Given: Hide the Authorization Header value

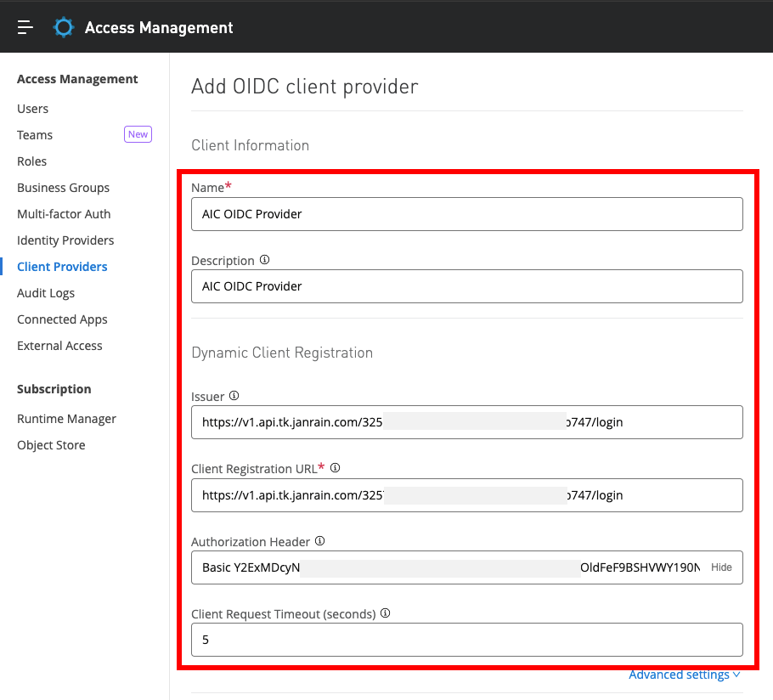Looking at the screenshot, I should click(x=721, y=567).
